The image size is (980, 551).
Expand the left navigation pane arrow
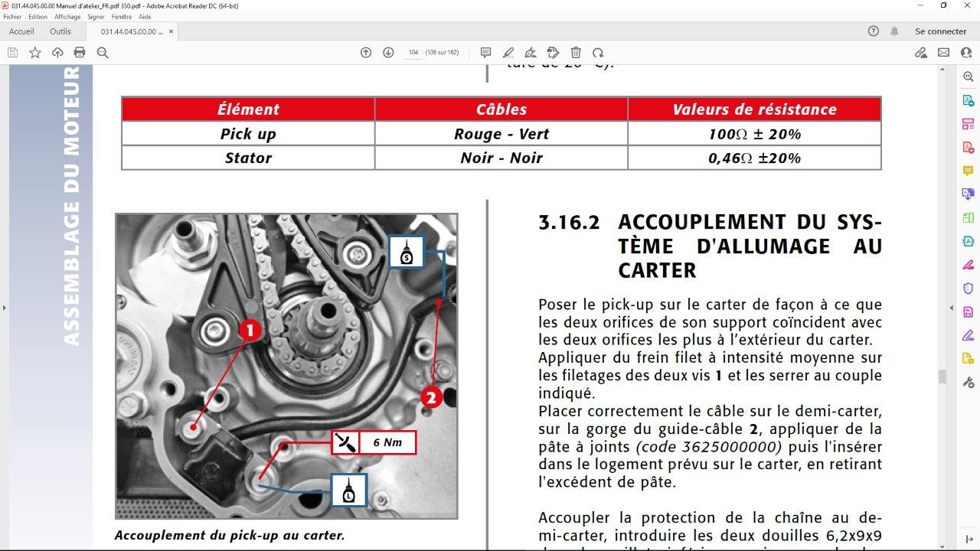pyautogui.click(x=4, y=308)
